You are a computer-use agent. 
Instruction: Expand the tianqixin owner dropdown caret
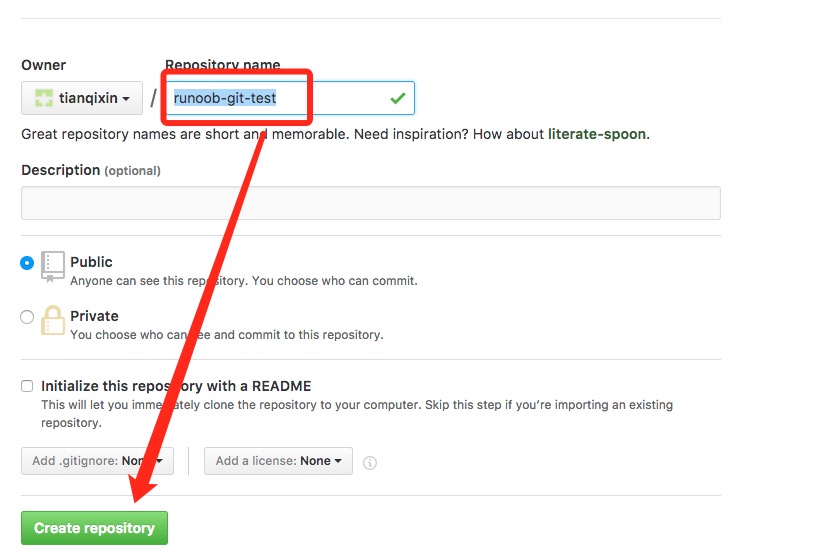point(126,99)
